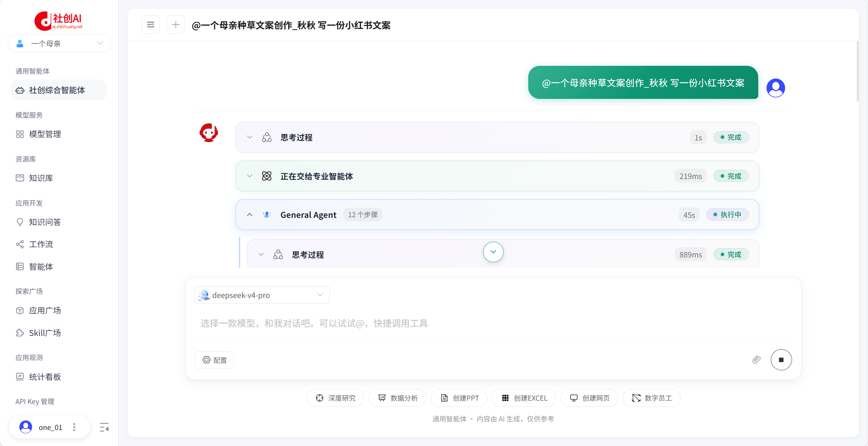This screenshot has width=868, height=446.
Task: Open 配置 settings button
Action: 214,360
